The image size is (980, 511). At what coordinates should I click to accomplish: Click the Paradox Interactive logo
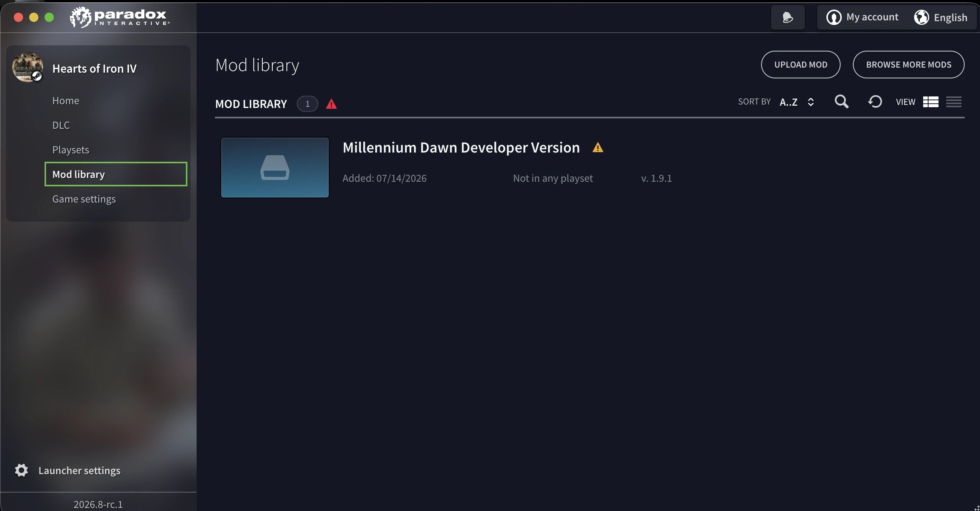[119, 17]
